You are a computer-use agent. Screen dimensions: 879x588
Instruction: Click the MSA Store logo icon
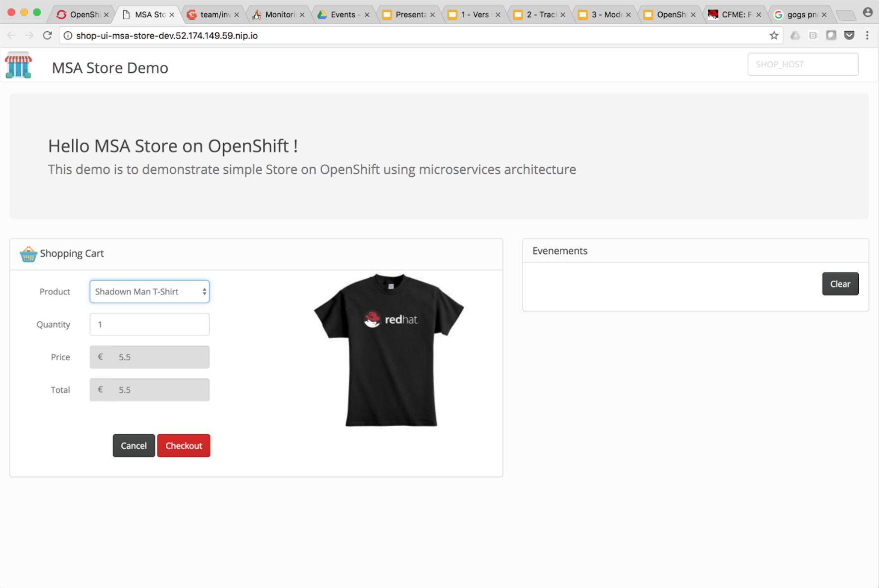[18, 66]
